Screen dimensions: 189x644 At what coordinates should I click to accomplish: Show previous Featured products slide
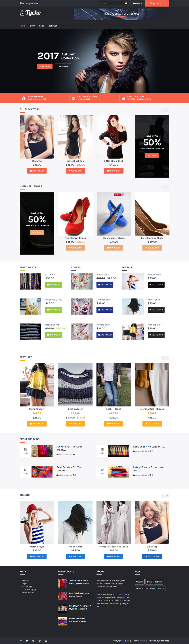point(163,358)
